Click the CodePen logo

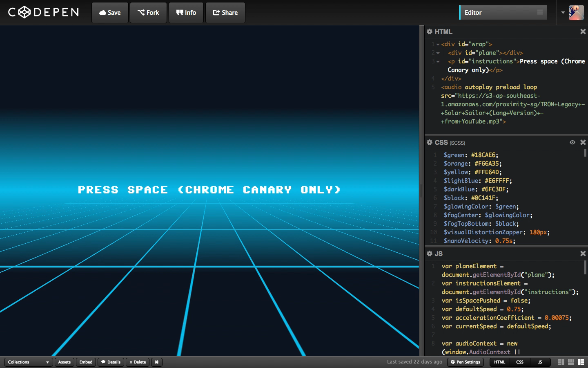(x=43, y=12)
